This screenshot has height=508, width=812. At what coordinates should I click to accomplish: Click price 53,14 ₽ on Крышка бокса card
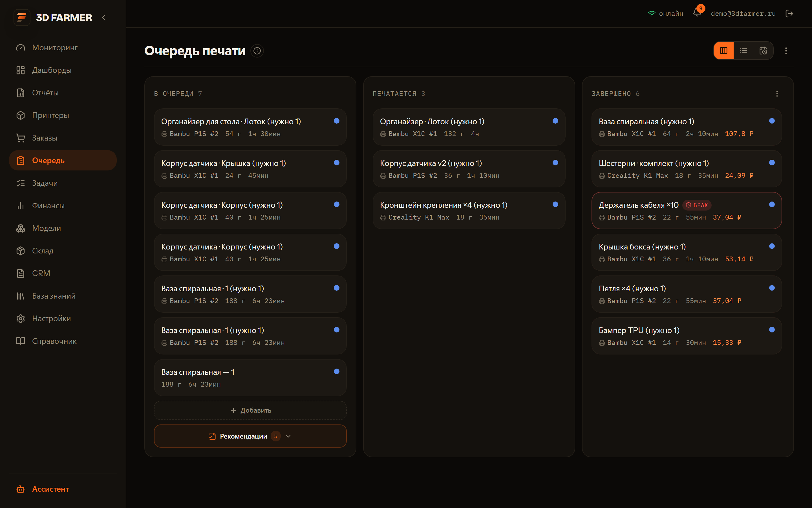pyautogui.click(x=739, y=259)
